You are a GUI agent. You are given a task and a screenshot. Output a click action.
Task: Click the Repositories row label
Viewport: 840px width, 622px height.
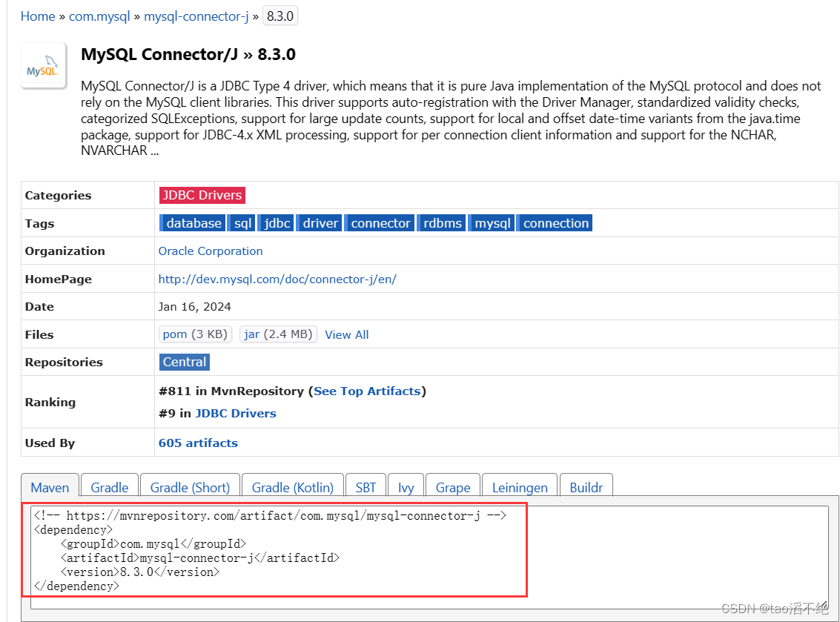coord(64,362)
